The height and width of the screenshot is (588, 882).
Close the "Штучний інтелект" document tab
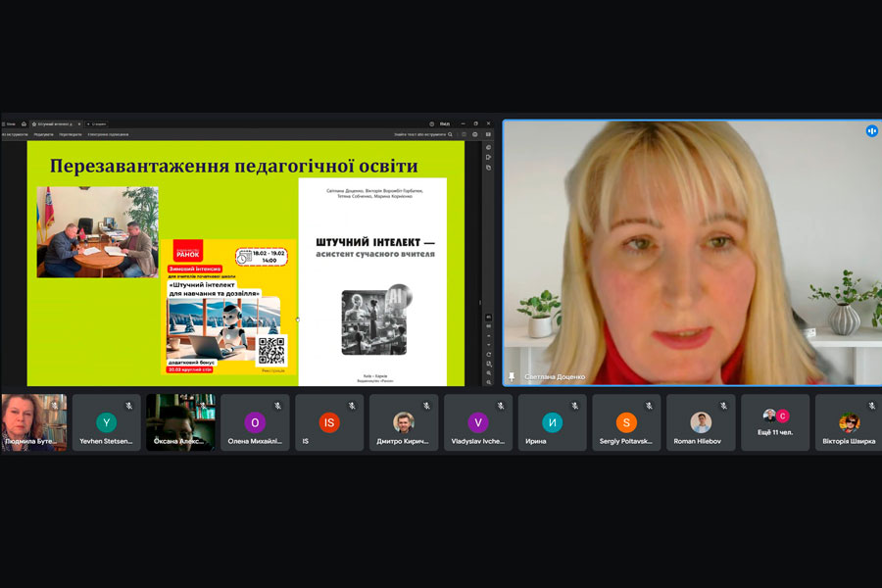79,123
